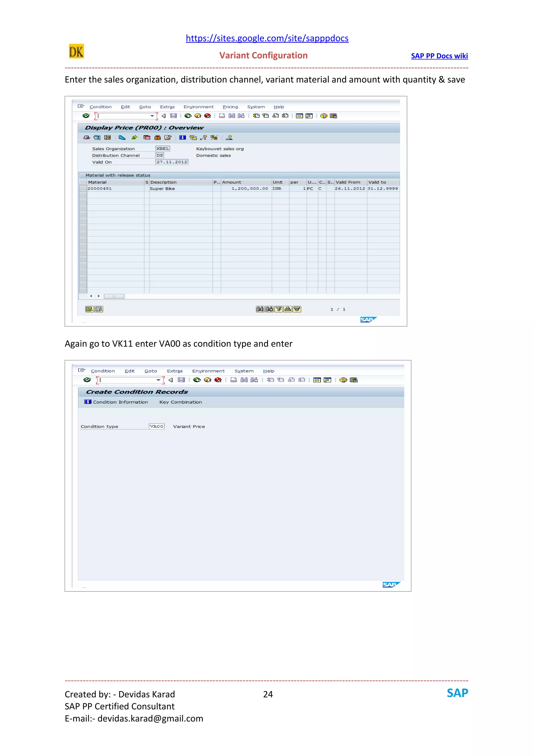Click the amount cell 1,200,000.00
The height and width of the screenshot is (756, 534).
(246, 189)
